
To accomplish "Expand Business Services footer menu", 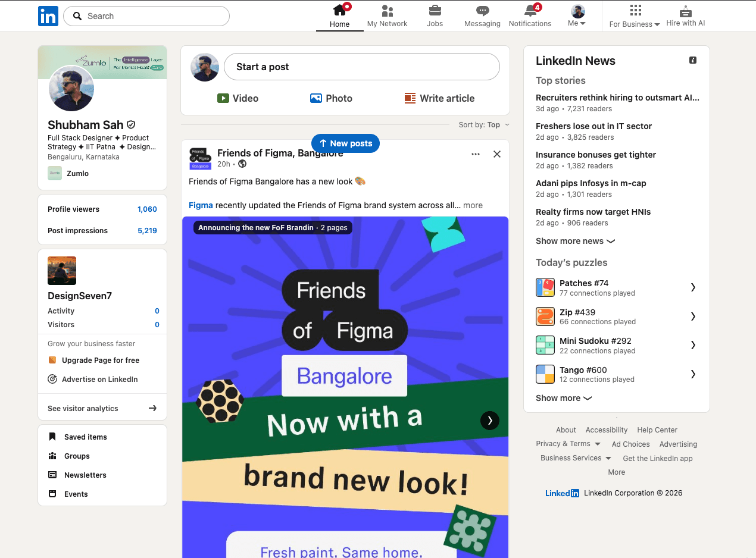I will (x=576, y=458).
